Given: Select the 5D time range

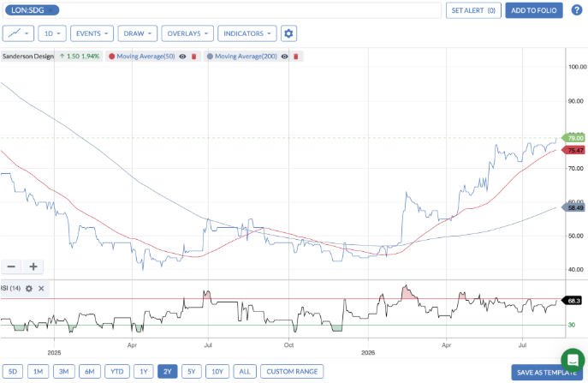Looking at the screenshot, I should point(13,371).
